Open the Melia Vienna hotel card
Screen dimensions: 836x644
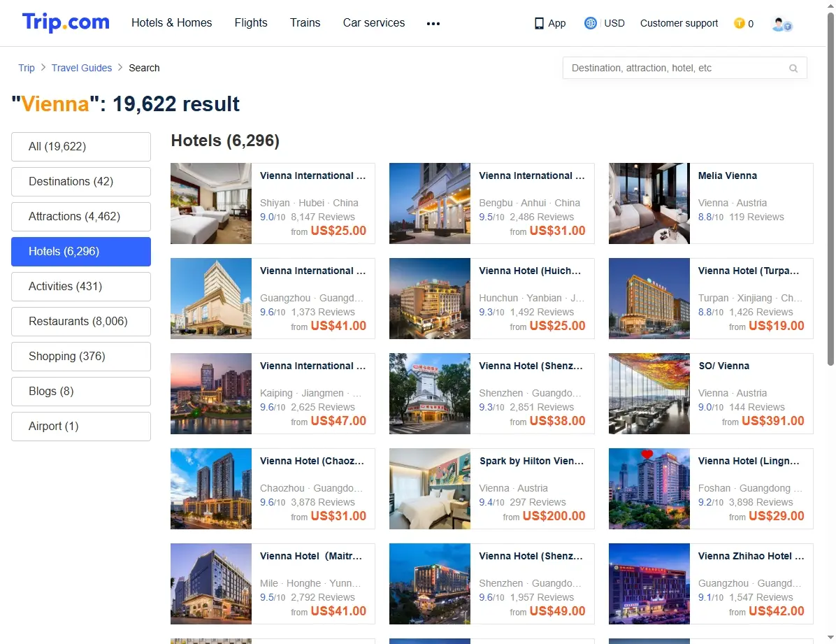pyautogui.click(x=711, y=203)
